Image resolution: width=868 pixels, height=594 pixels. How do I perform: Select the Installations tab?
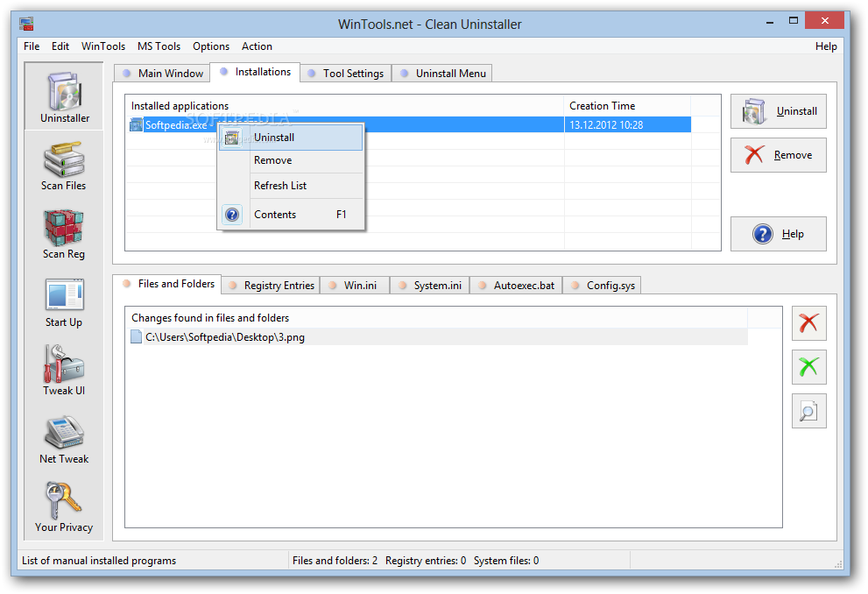255,72
